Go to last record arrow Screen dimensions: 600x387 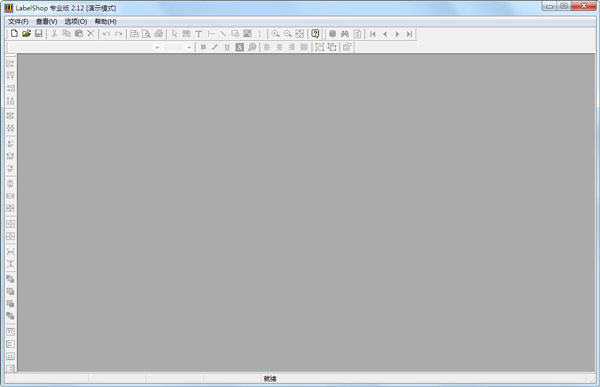click(409, 34)
